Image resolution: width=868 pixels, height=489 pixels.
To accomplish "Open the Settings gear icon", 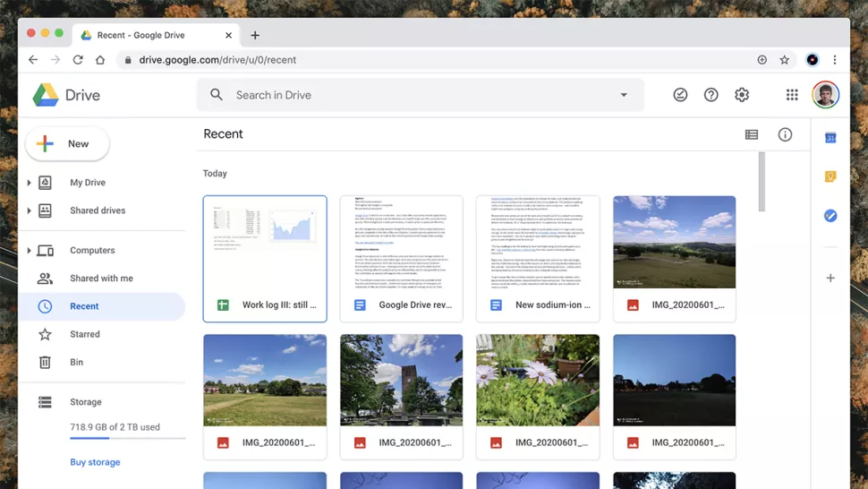I will 741,95.
